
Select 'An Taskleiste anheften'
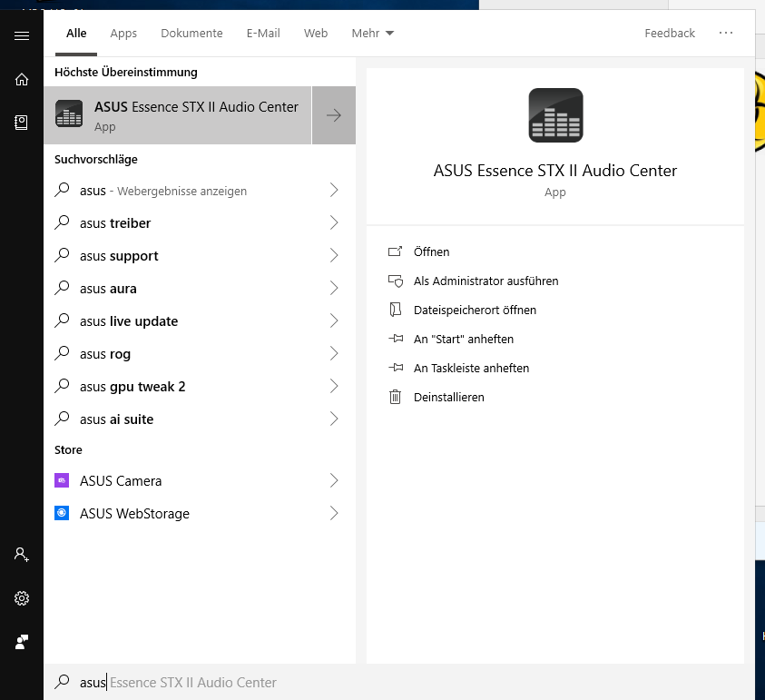point(471,368)
